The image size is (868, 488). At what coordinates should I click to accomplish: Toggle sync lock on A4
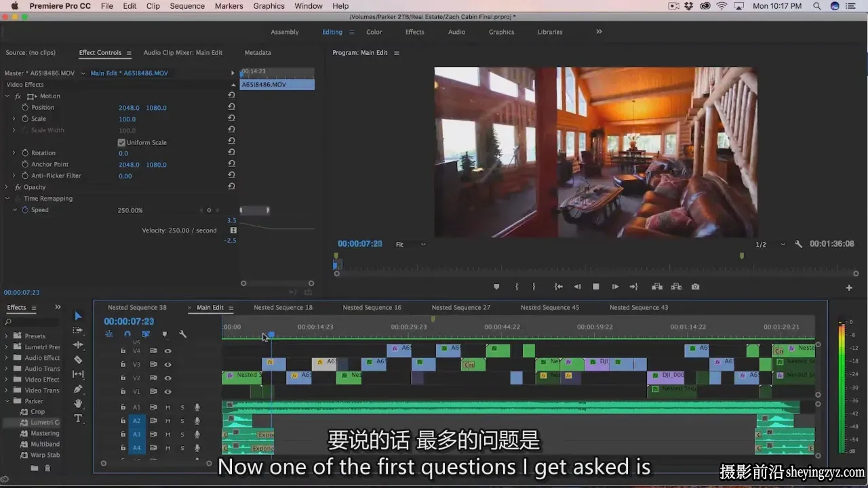[x=153, y=448]
